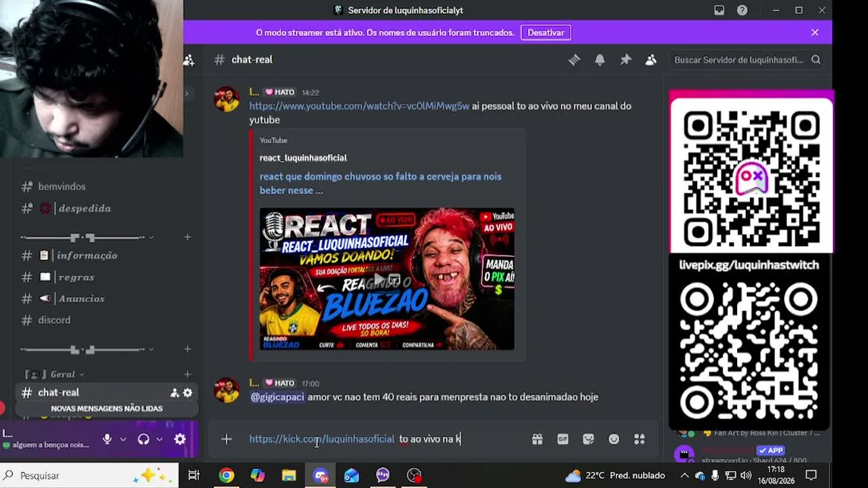Click the @gigicapaci mention
The width and height of the screenshot is (868, 488).
point(277,396)
